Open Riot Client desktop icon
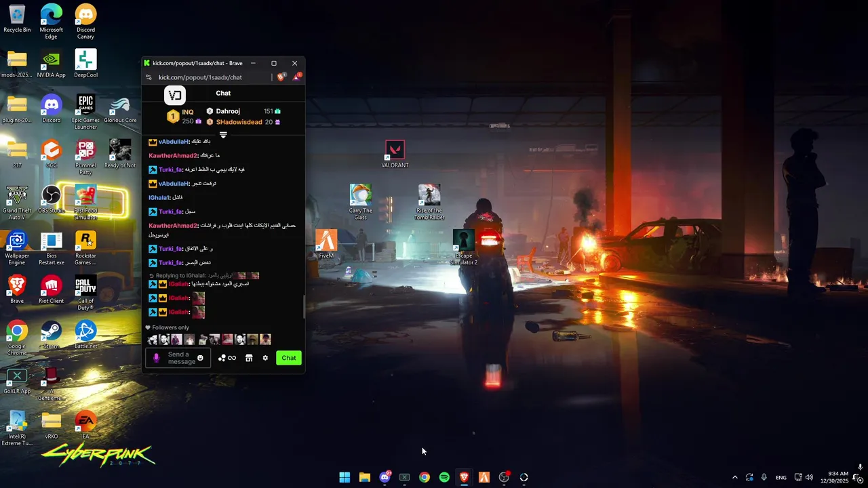868x488 pixels. tap(51, 289)
